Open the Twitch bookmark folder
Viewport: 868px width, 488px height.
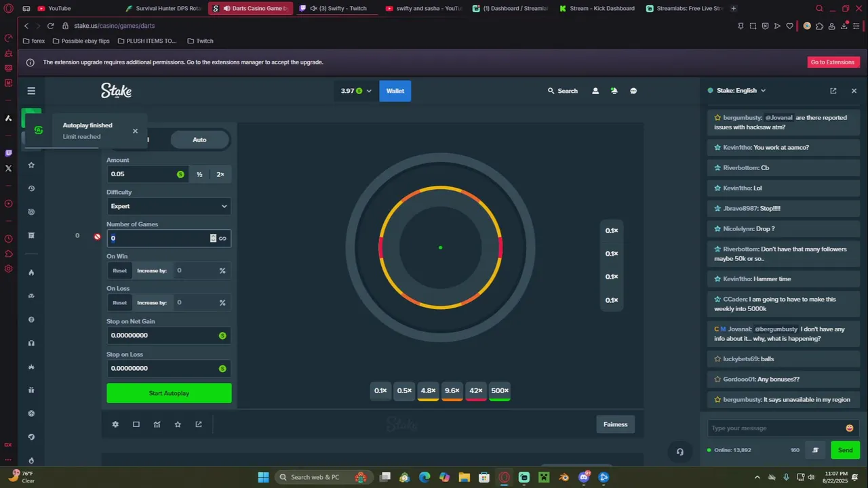point(200,41)
